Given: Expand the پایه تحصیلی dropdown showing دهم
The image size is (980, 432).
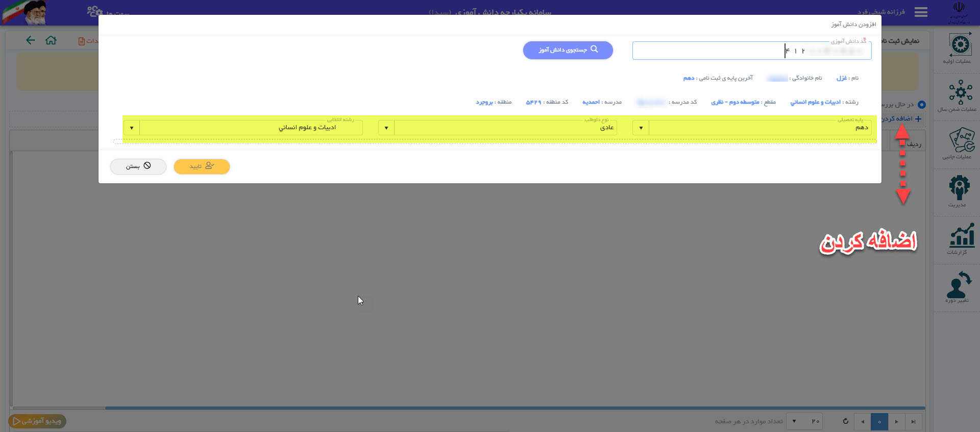Looking at the screenshot, I should point(641,128).
